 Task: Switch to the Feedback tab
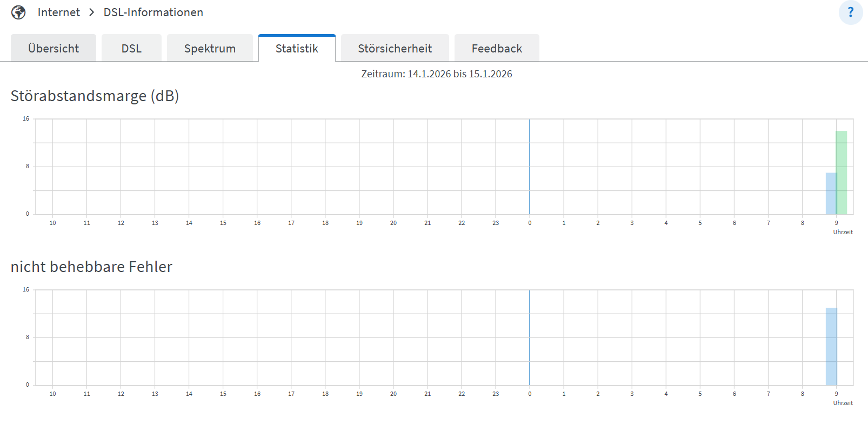(x=497, y=49)
